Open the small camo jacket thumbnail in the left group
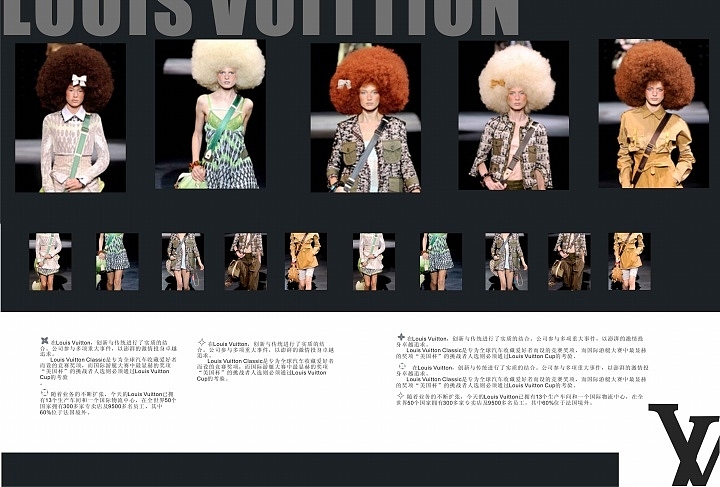 [x=183, y=262]
